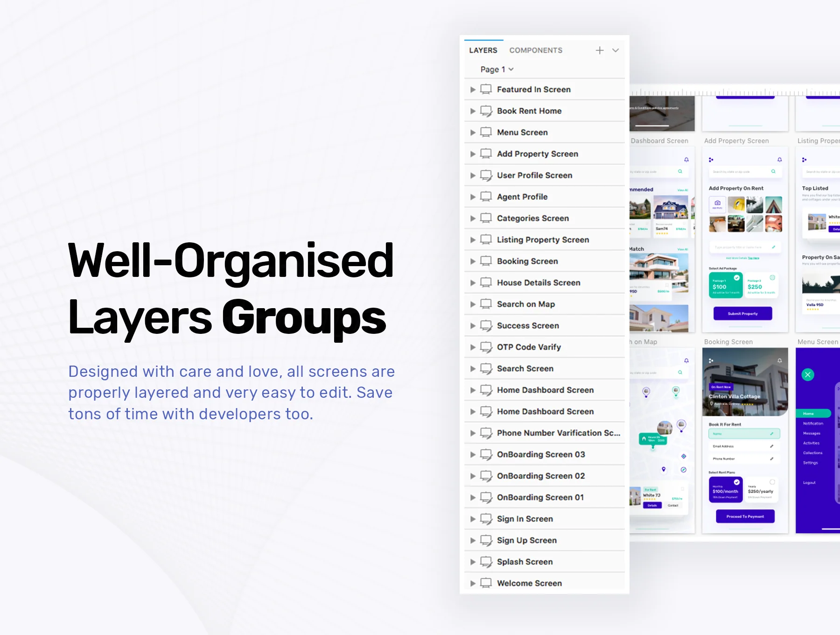Image resolution: width=840 pixels, height=635 pixels.
Task: Select the $100 ad package option
Action: 726,285
